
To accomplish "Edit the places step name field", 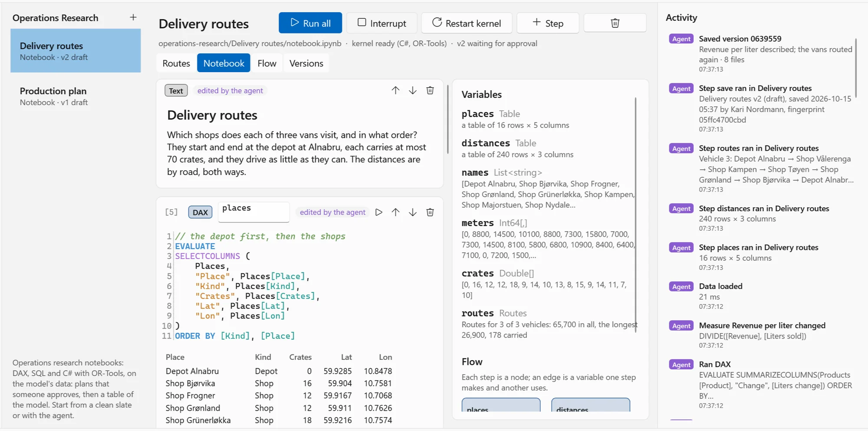I will point(254,212).
